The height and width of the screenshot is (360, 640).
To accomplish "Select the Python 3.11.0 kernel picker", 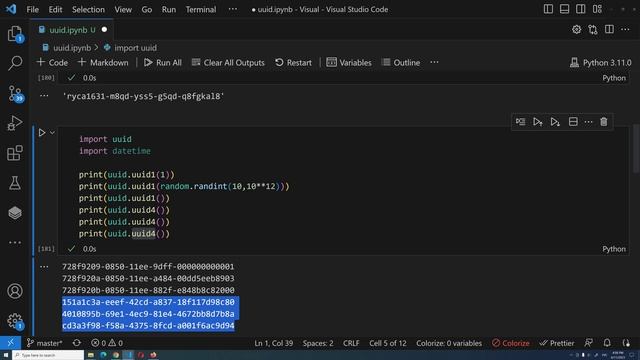I will (x=600, y=62).
